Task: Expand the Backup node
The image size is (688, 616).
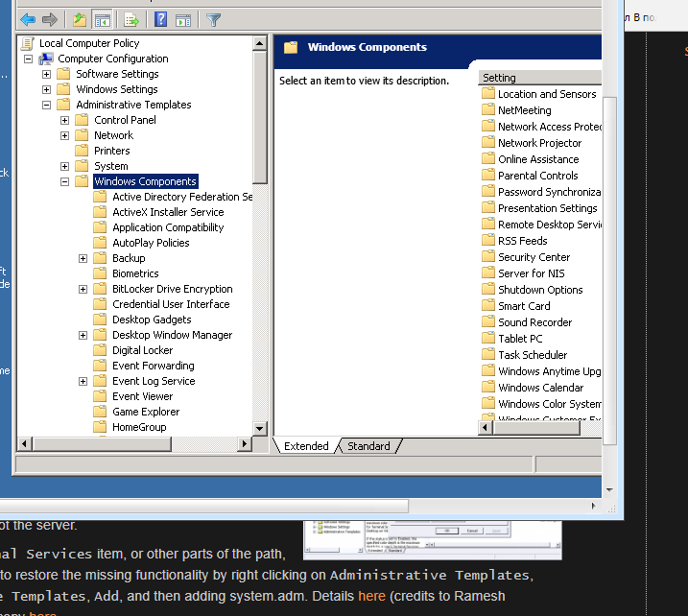Action: (83, 258)
